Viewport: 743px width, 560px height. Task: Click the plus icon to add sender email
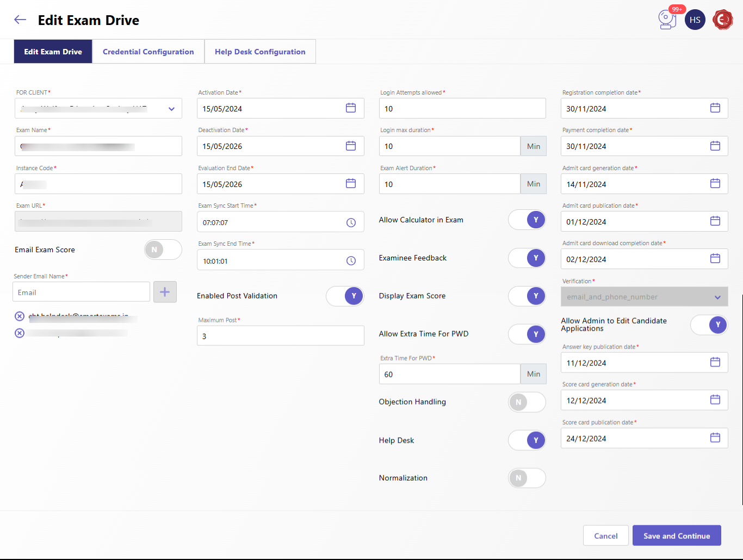[x=165, y=292]
